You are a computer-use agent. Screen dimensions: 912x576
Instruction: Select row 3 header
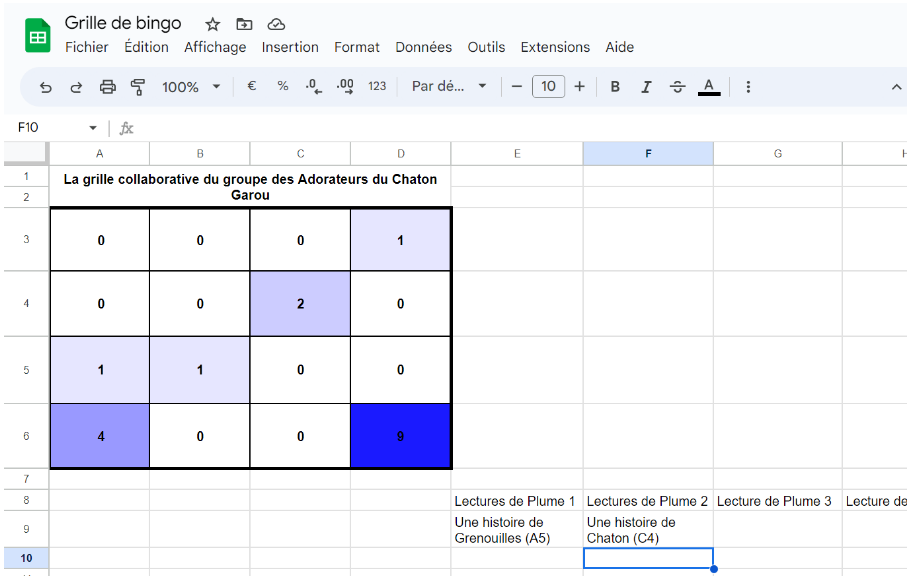click(26, 239)
